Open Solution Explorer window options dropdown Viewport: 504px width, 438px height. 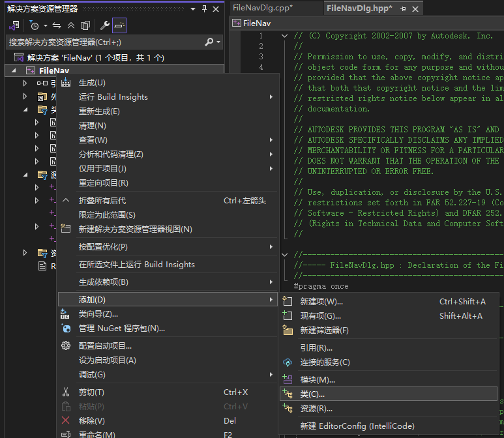(193, 8)
